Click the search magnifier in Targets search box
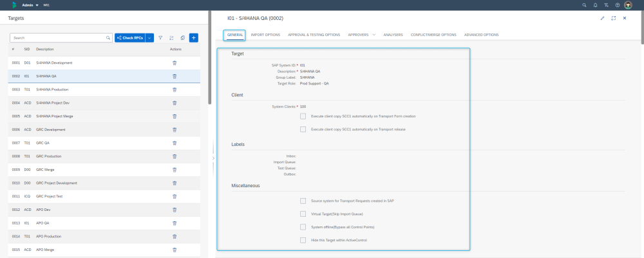The height and width of the screenshot is (258, 644). [x=108, y=38]
